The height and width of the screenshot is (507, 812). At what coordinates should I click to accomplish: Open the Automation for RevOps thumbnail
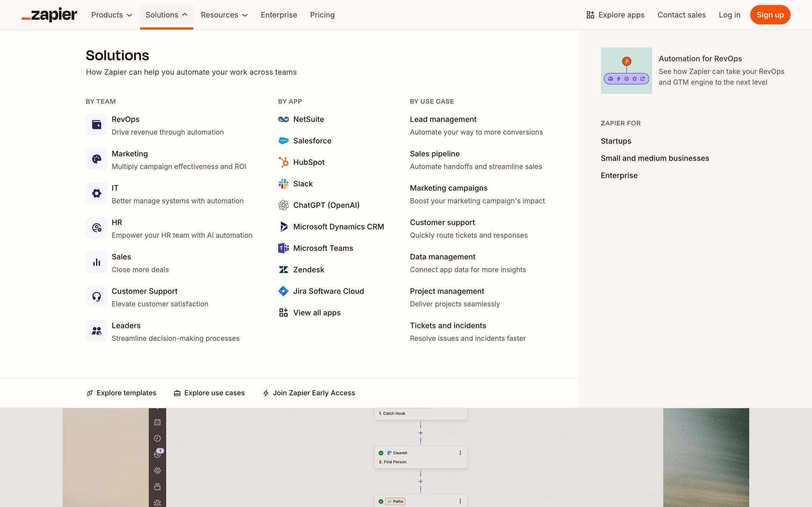click(x=626, y=70)
